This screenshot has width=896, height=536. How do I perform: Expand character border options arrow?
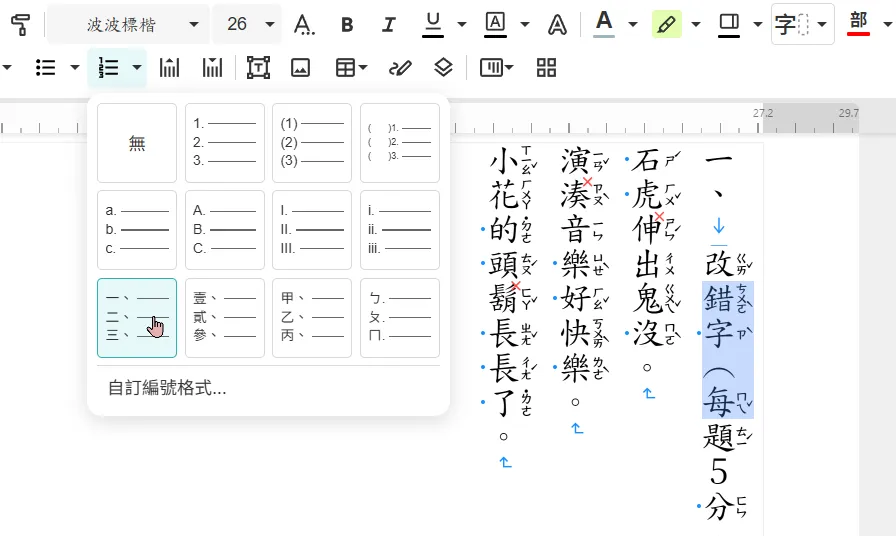[x=525, y=25]
